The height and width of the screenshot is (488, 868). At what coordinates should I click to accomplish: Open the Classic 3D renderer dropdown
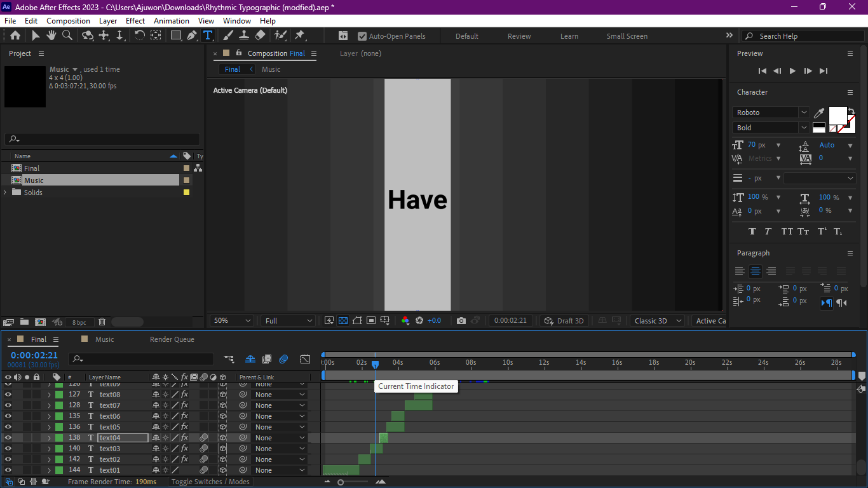coord(657,321)
